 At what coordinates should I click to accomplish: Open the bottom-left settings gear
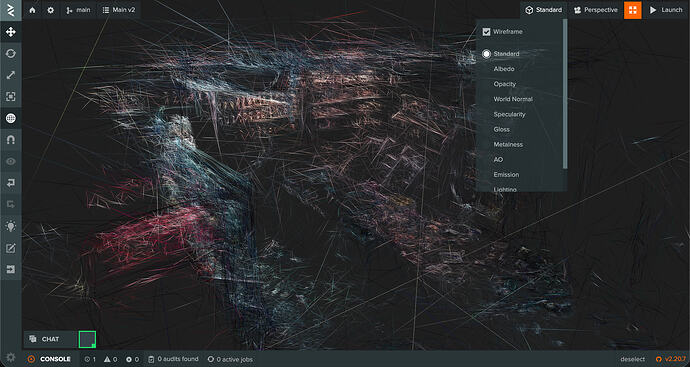(x=11, y=357)
